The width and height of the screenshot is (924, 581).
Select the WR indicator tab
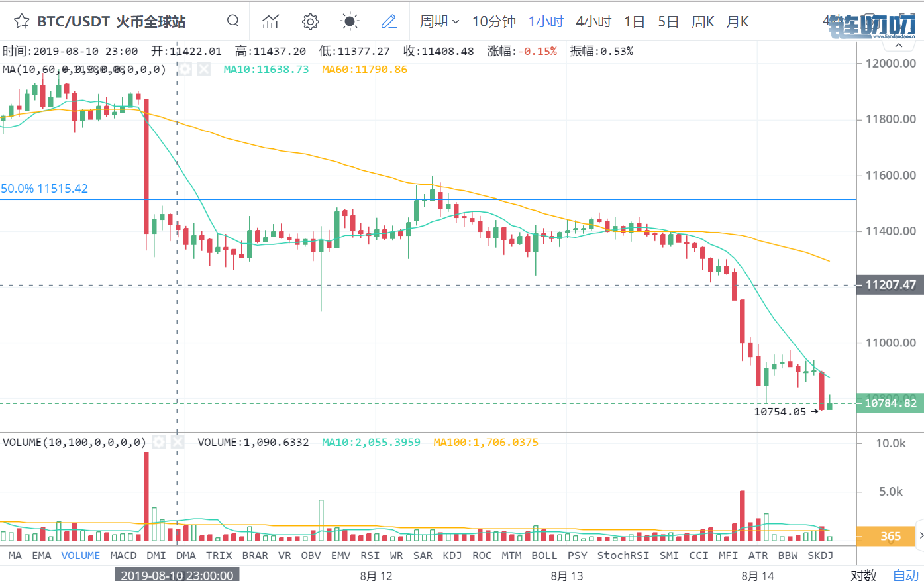click(396, 555)
